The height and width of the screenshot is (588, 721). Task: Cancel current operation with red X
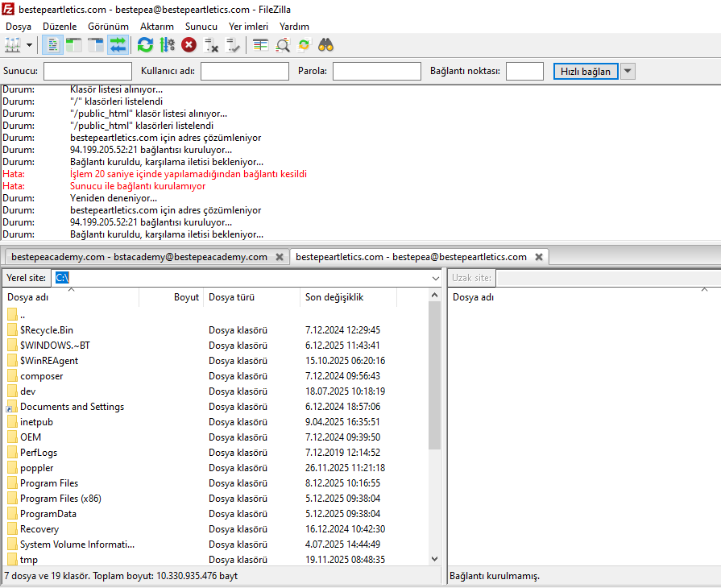[x=189, y=45]
